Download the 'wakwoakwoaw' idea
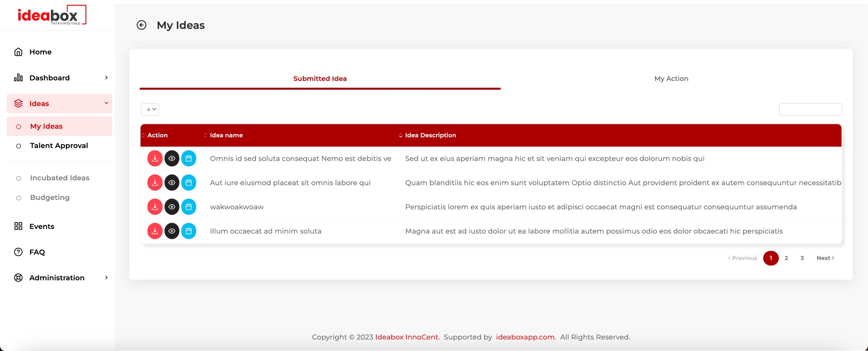Image resolution: width=868 pixels, height=351 pixels. point(154,207)
